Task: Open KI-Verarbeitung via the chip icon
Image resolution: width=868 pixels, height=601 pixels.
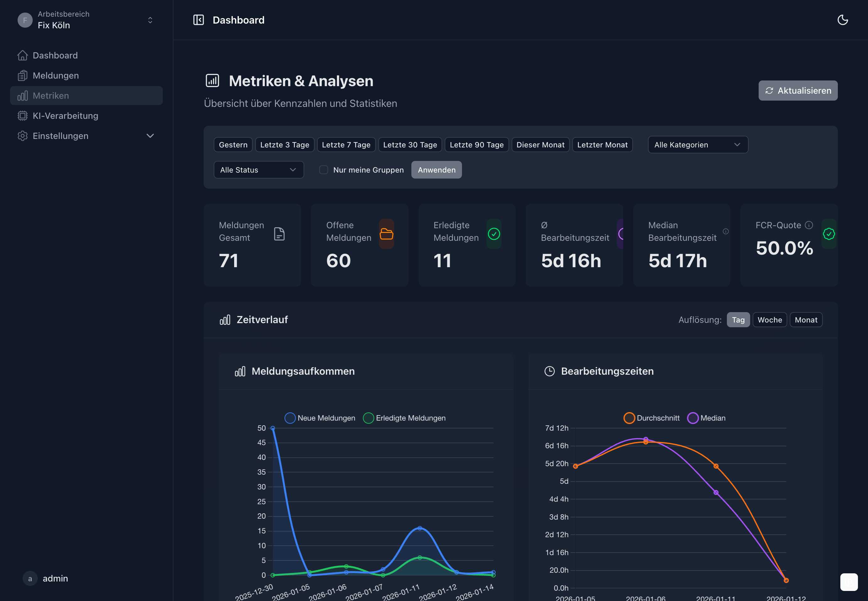Action: click(23, 116)
